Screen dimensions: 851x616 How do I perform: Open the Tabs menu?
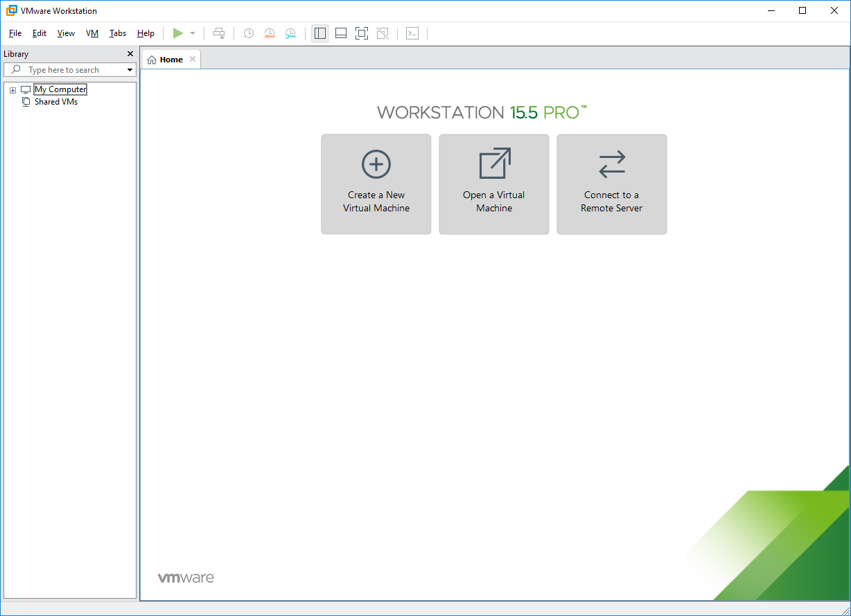coord(118,33)
